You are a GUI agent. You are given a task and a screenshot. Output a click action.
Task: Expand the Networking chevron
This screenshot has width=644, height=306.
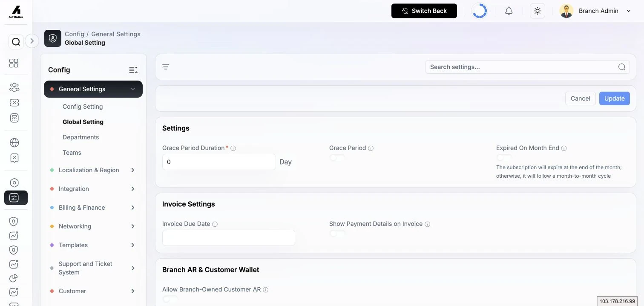coord(133,226)
